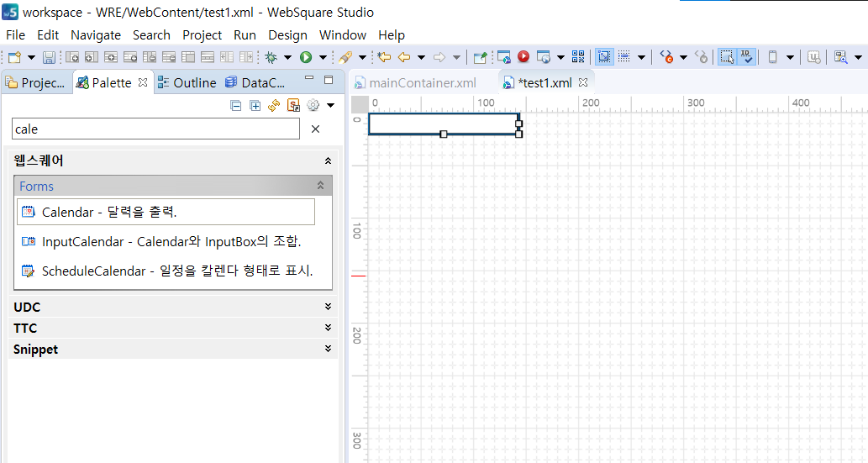Click the New file wizard icon
The image size is (868, 463).
coord(14,57)
